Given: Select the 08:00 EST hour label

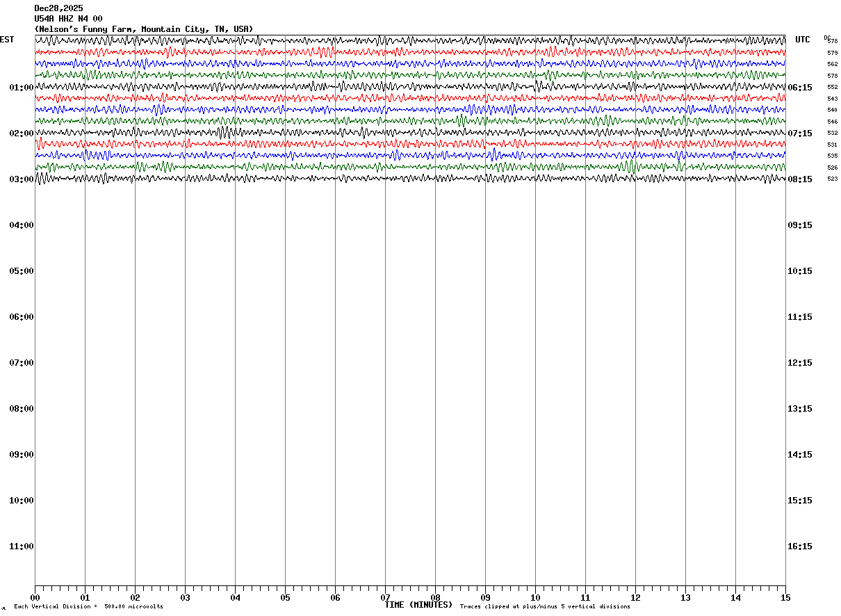Looking at the screenshot, I should point(22,409).
